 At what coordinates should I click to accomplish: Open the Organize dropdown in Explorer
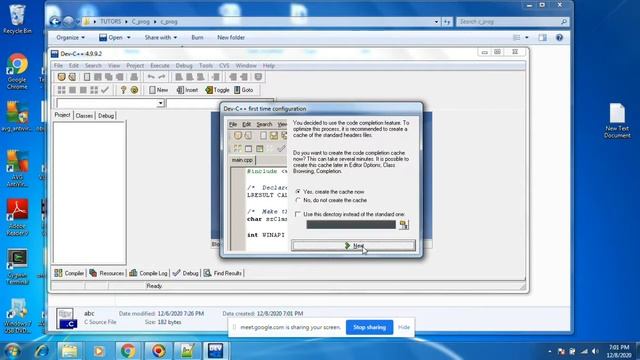[70, 38]
